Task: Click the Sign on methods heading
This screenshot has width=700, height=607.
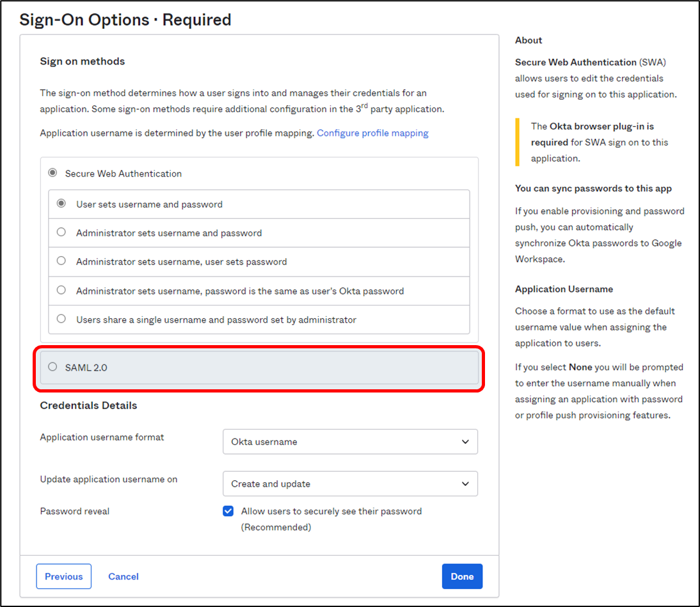Action: (x=83, y=61)
